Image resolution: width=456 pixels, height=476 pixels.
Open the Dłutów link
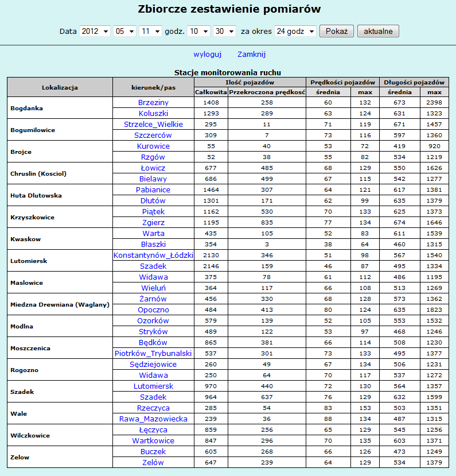click(153, 201)
